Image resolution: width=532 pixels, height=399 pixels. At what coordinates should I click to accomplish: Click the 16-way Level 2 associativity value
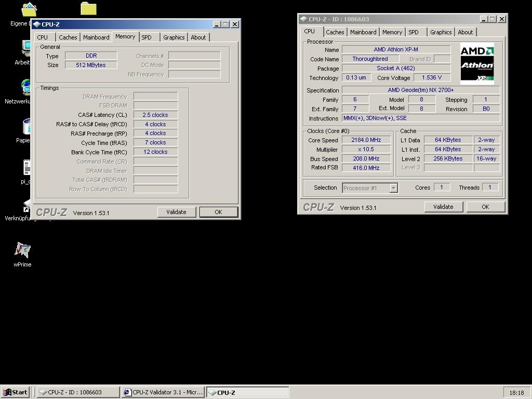(x=486, y=158)
